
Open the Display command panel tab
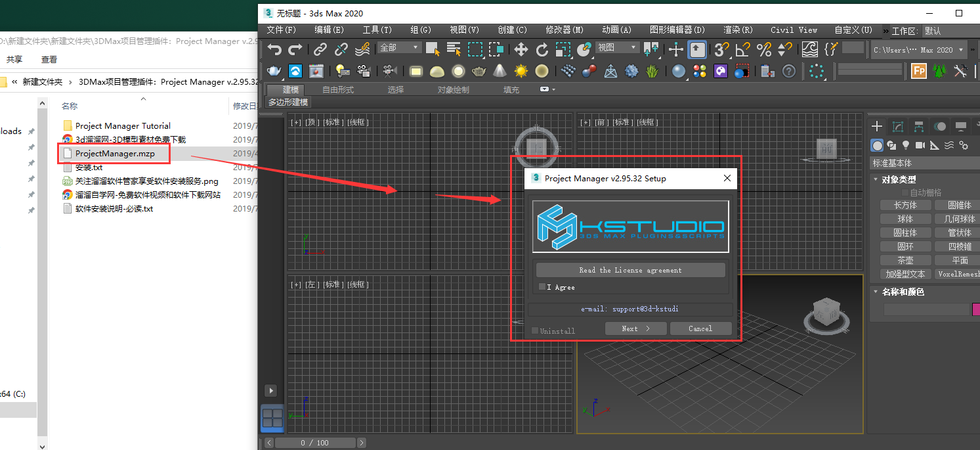point(961,126)
